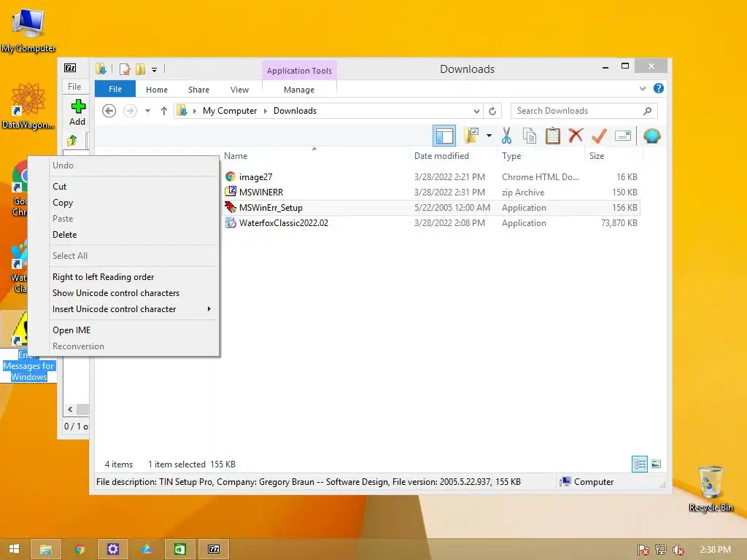Open the File ribbon tab in Explorer

click(x=115, y=89)
